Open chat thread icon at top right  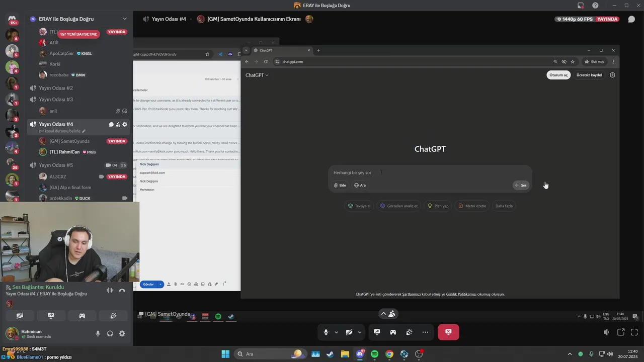pyautogui.click(x=631, y=19)
